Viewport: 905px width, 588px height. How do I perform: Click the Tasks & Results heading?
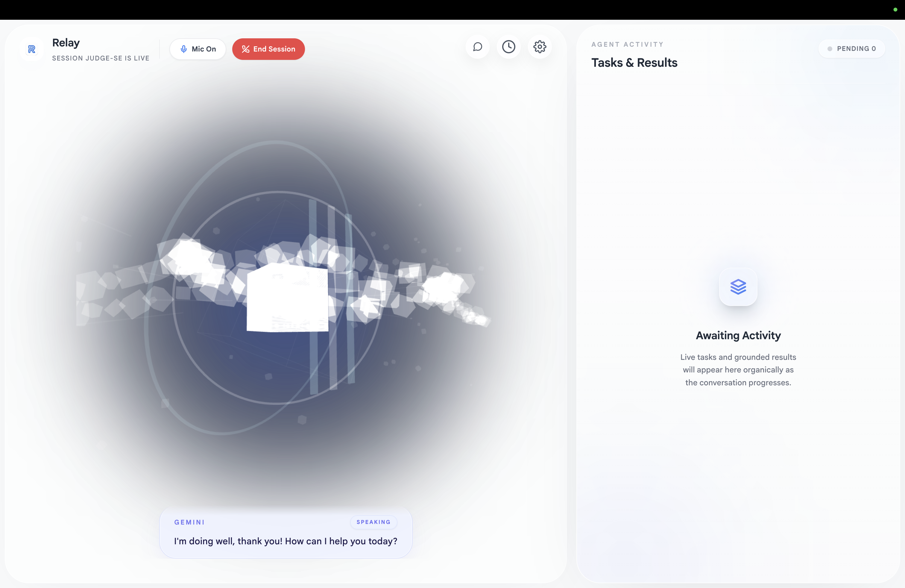[x=634, y=63]
